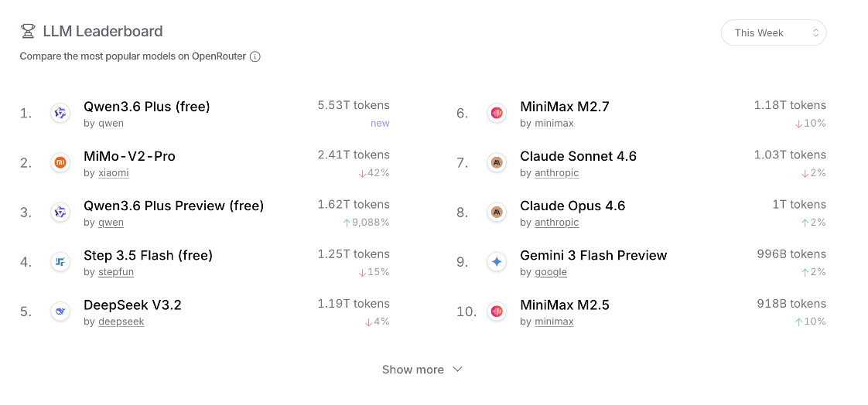Click the Google Gemini star logo icon
This screenshot has width=868, height=405.
pyautogui.click(x=497, y=262)
